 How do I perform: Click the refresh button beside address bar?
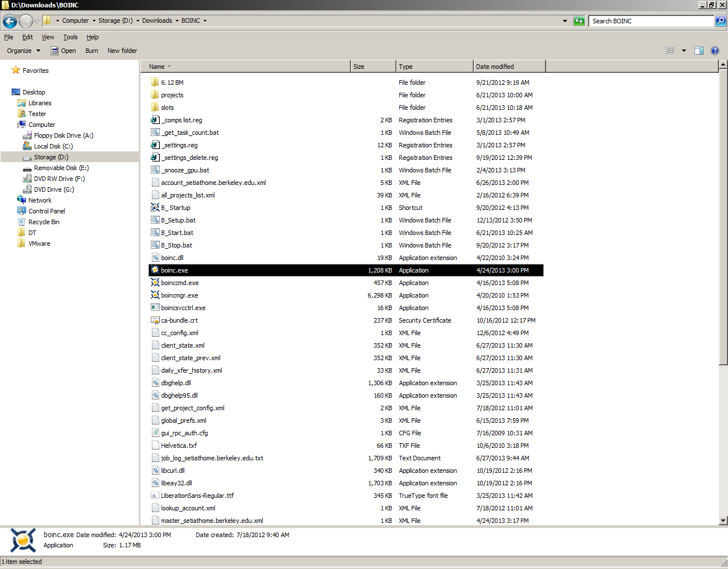point(579,21)
